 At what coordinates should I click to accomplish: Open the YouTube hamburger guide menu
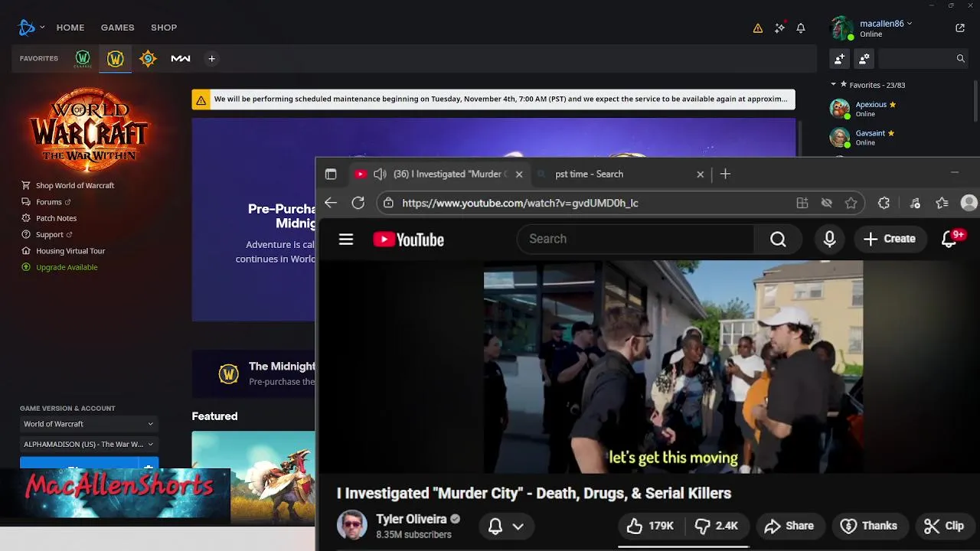click(x=346, y=240)
